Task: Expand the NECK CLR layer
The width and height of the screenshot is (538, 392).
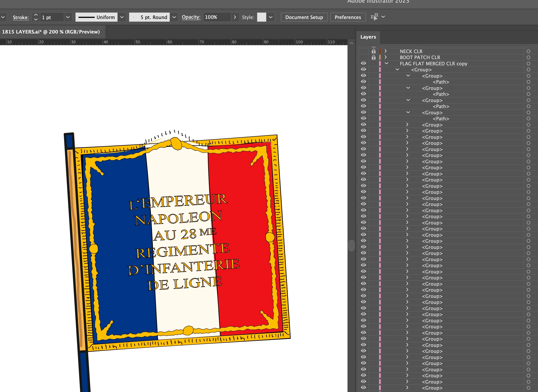Action: [386, 51]
